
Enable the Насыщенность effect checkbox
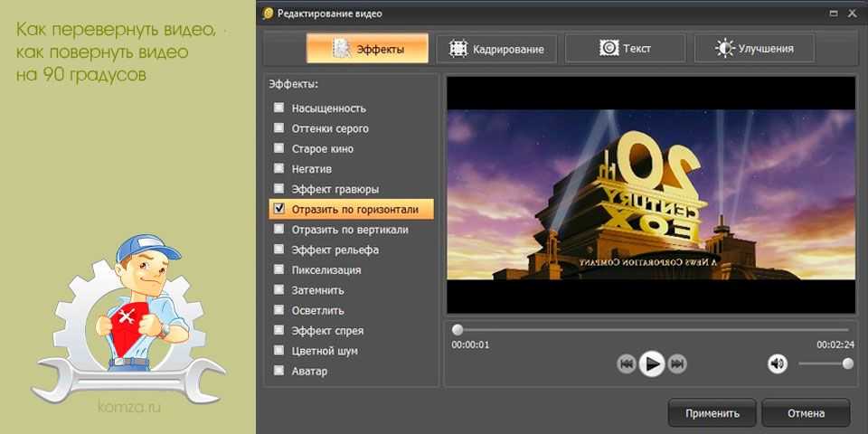[x=279, y=108]
